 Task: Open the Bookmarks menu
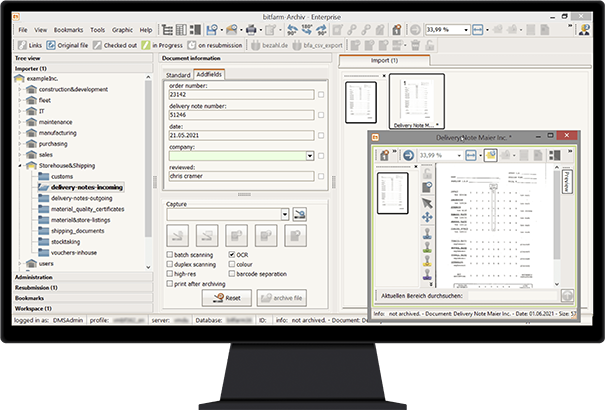click(68, 30)
